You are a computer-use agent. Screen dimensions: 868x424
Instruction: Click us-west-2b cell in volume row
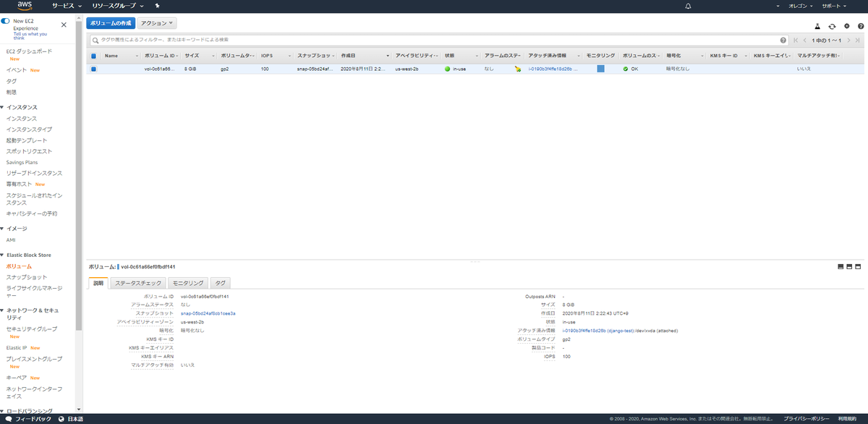[407, 69]
